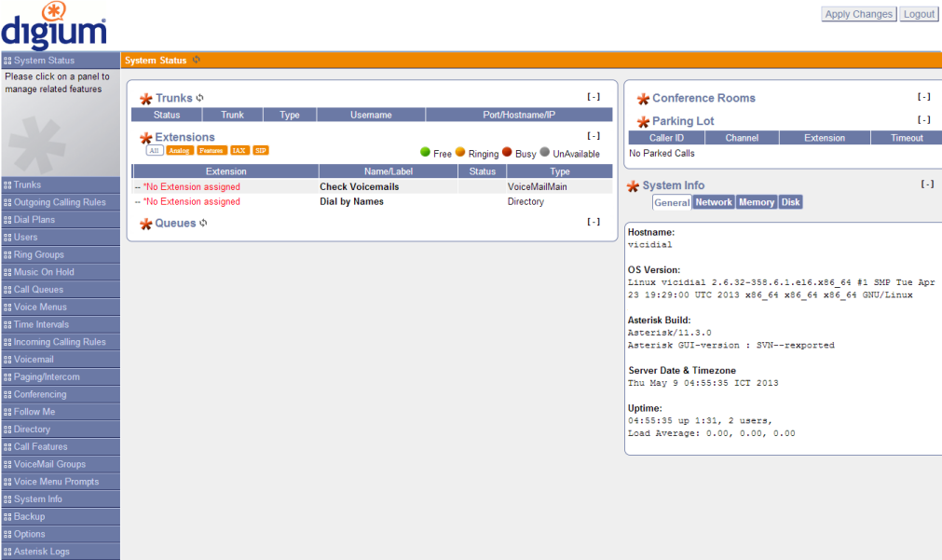Image resolution: width=942 pixels, height=560 pixels.
Task: Open Users in the sidebar
Action: tap(61, 237)
